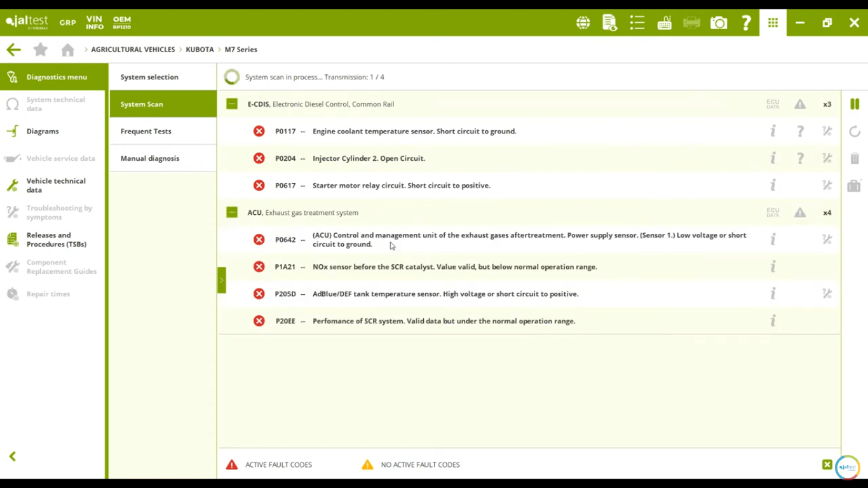Screen dimensions: 868x488
Task: Click the globe network icon
Action: point(583,23)
